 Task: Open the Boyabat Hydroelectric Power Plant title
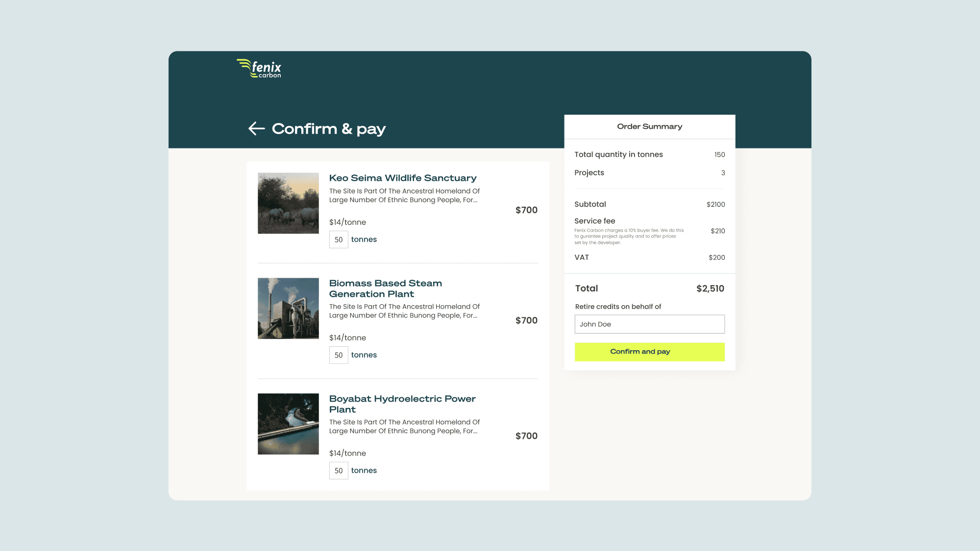[402, 404]
